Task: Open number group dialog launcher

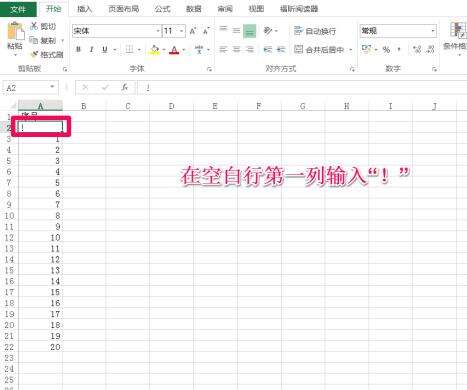Action: 434,69
